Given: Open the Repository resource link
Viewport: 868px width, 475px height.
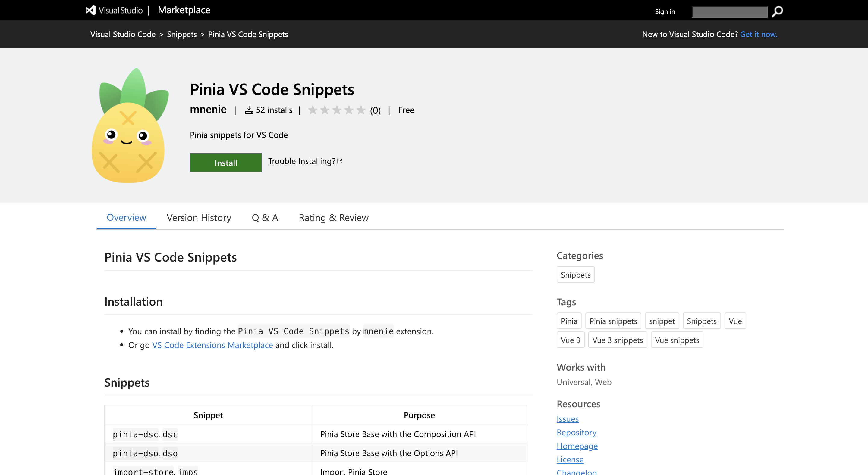Looking at the screenshot, I should pyautogui.click(x=576, y=432).
